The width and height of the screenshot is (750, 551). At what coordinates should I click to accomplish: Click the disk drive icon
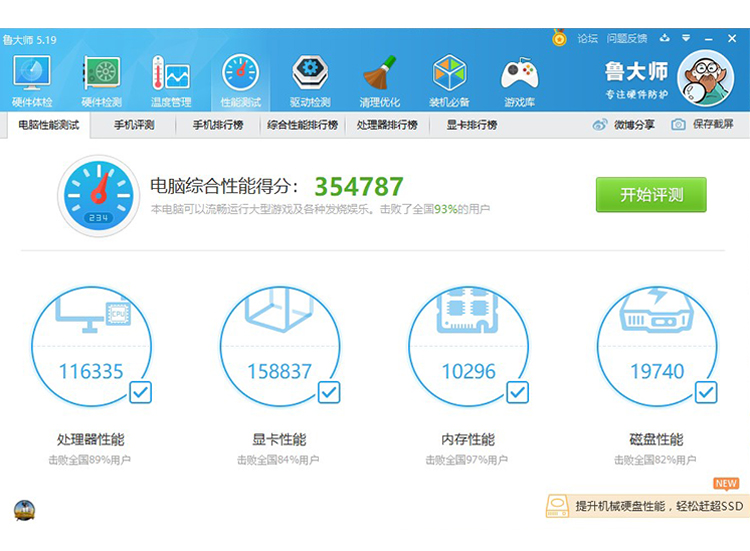click(656, 310)
